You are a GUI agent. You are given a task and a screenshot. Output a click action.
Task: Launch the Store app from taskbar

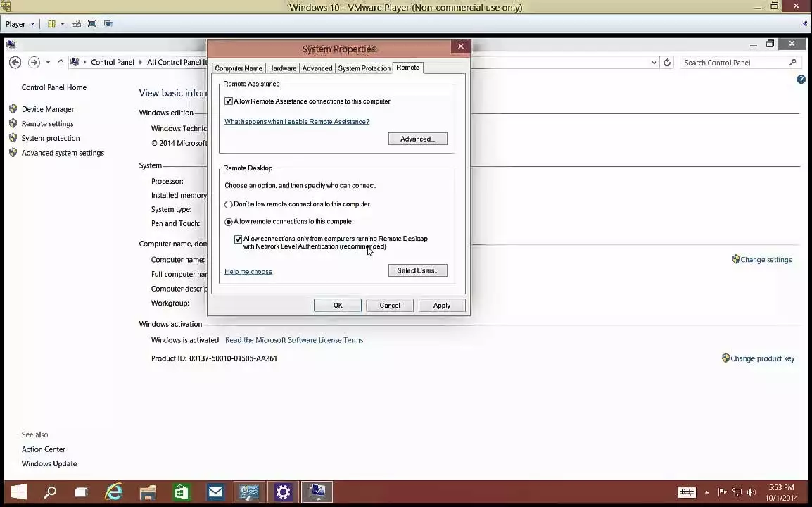pyautogui.click(x=182, y=492)
